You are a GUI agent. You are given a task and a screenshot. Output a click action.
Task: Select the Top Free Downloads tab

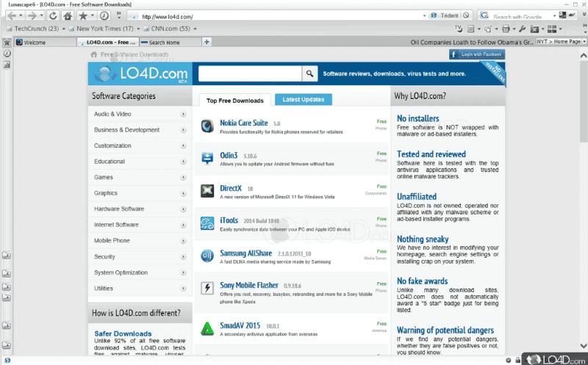234,101
